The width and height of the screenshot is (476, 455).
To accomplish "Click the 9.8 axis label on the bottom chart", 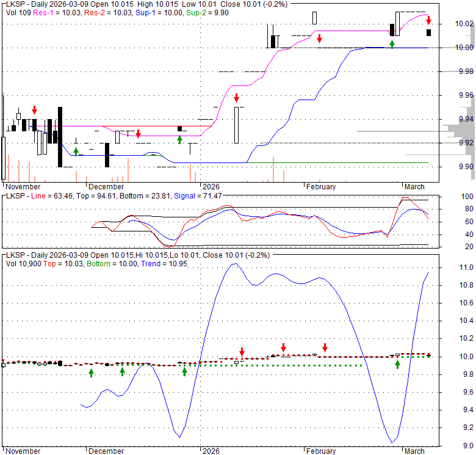I will coord(468,374).
